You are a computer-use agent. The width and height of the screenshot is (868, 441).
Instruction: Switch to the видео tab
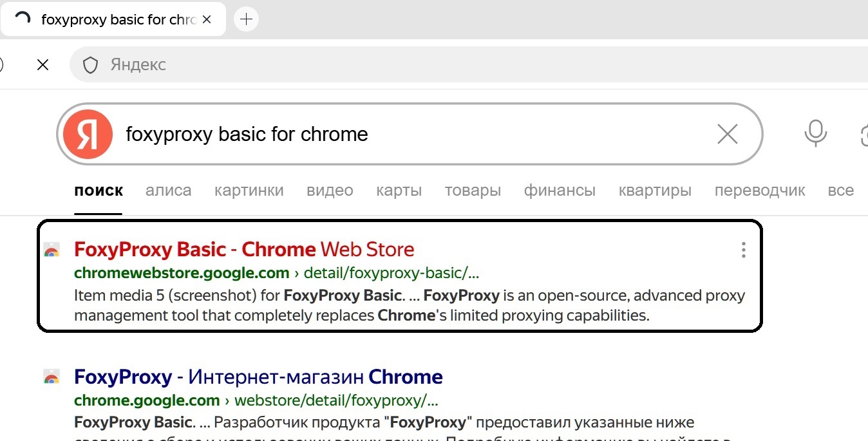click(x=330, y=191)
